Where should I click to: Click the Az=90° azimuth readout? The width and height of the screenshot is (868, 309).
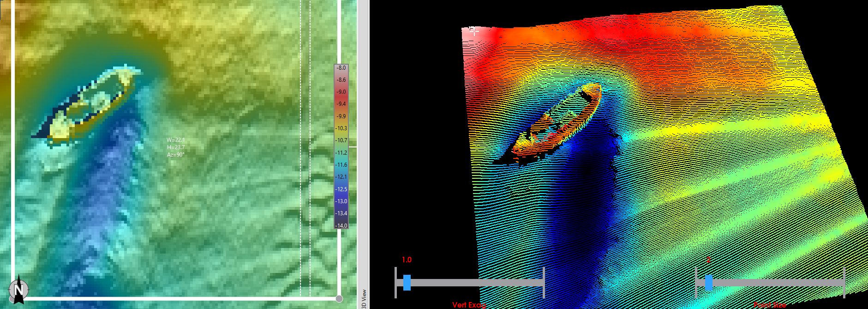[x=175, y=155]
